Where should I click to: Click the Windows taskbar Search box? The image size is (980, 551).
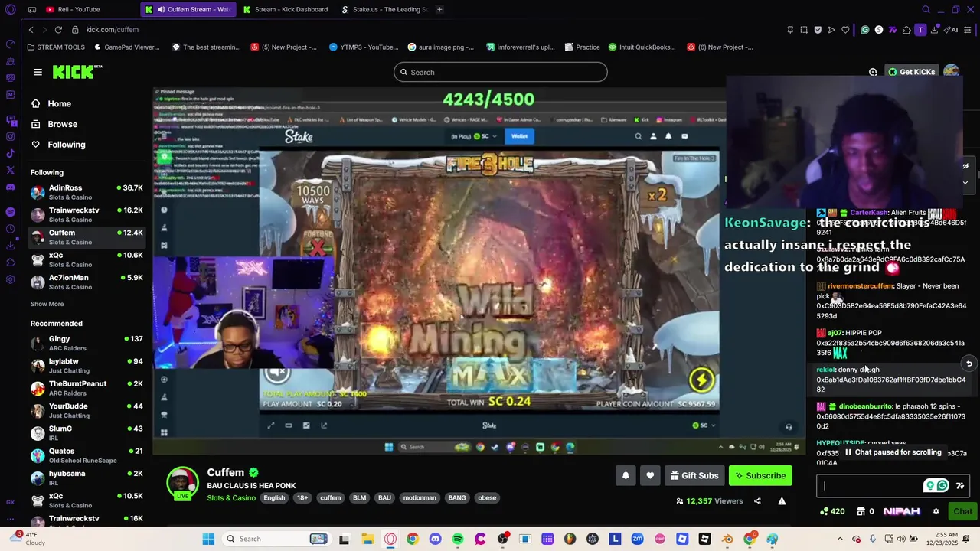click(277, 539)
